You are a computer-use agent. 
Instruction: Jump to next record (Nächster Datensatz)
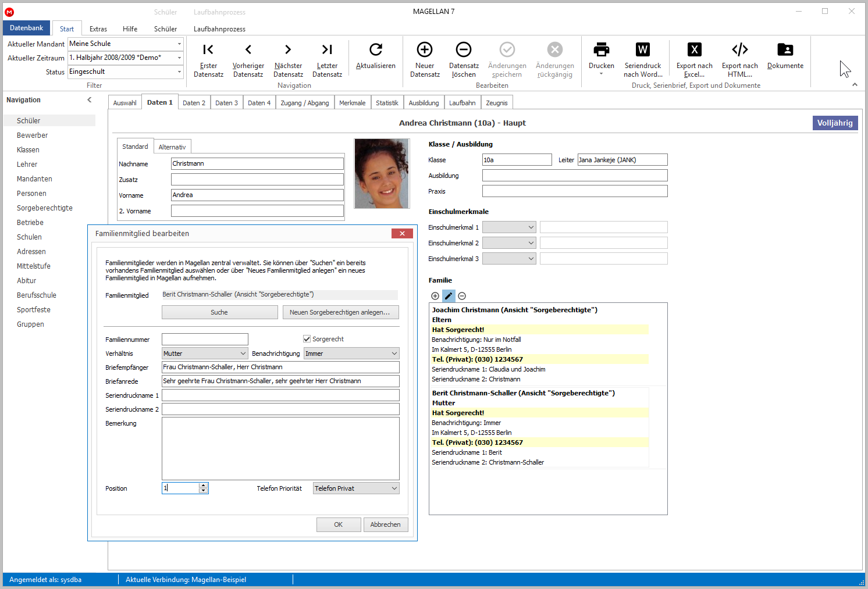[288, 50]
